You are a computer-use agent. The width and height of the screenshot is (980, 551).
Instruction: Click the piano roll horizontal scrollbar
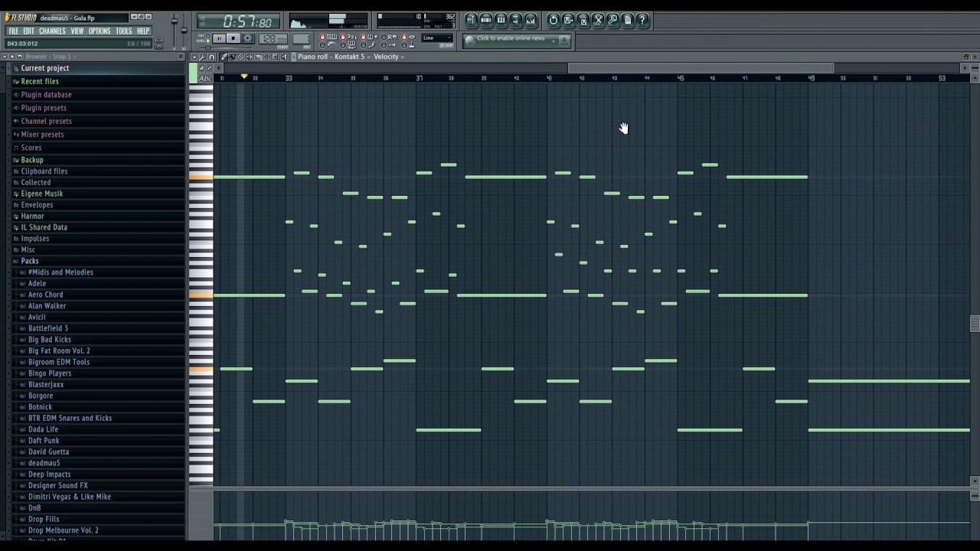[x=701, y=68]
